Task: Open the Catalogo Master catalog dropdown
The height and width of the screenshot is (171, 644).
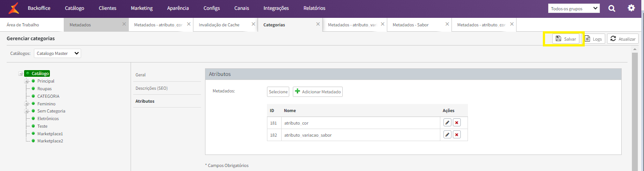Action: tap(57, 54)
